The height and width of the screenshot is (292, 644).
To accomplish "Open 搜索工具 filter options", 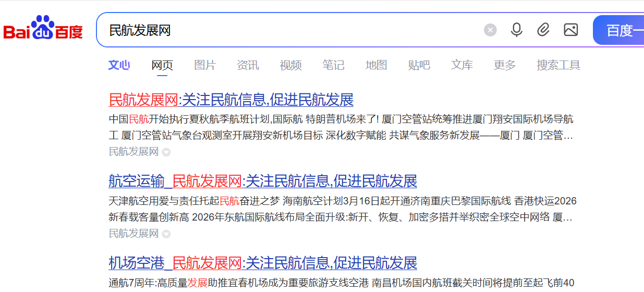I will pos(558,65).
